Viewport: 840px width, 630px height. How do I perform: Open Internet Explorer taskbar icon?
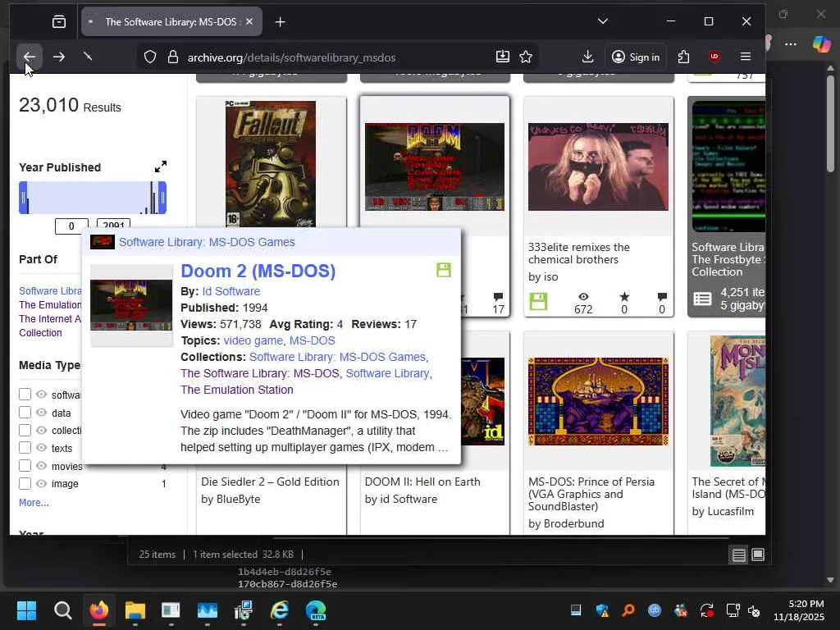[x=280, y=610]
